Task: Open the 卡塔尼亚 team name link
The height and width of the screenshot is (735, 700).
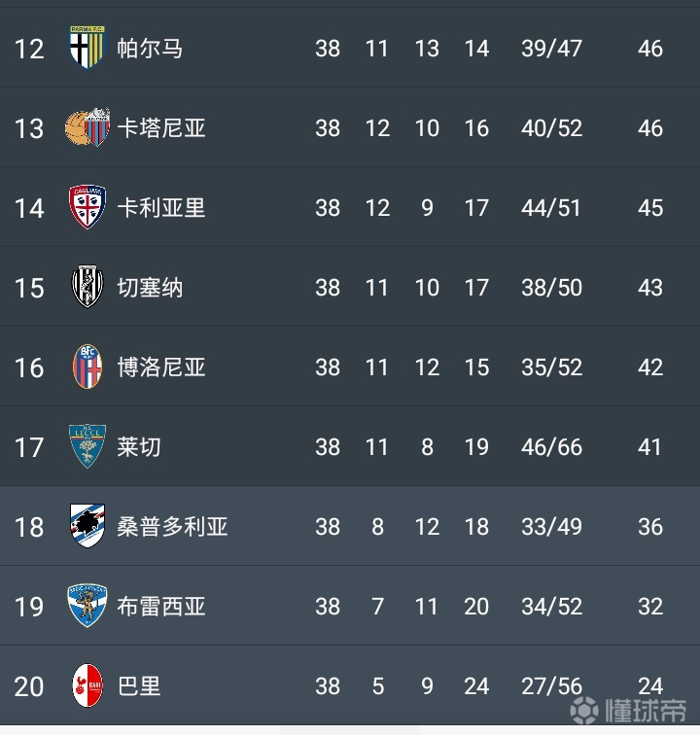Action: coord(161,127)
